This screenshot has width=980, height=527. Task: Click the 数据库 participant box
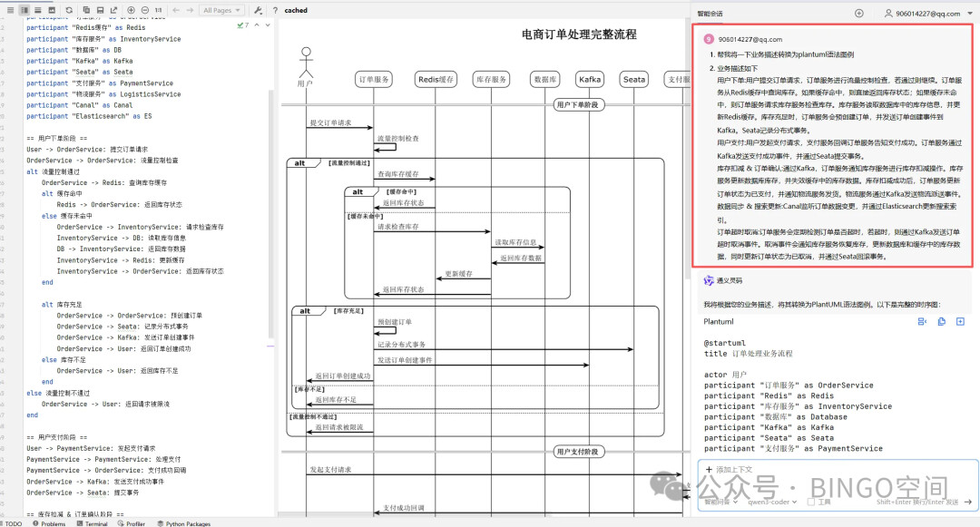pyautogui.click(x=545, y=79)
